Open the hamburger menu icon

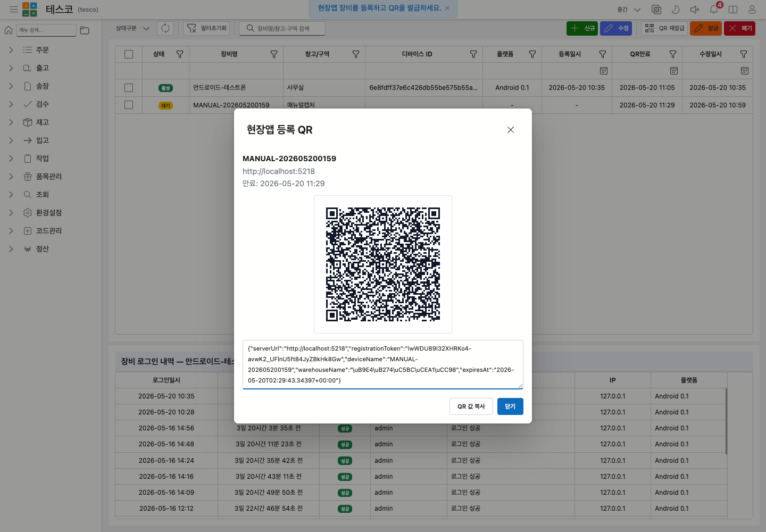pyautogui.click(x=14, y=9)
